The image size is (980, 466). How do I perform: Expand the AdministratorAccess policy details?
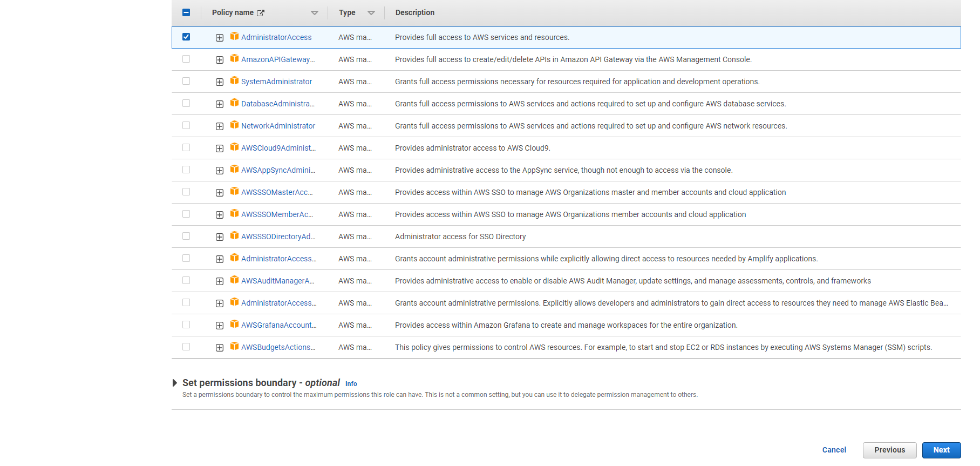click(x=220, y=38)
